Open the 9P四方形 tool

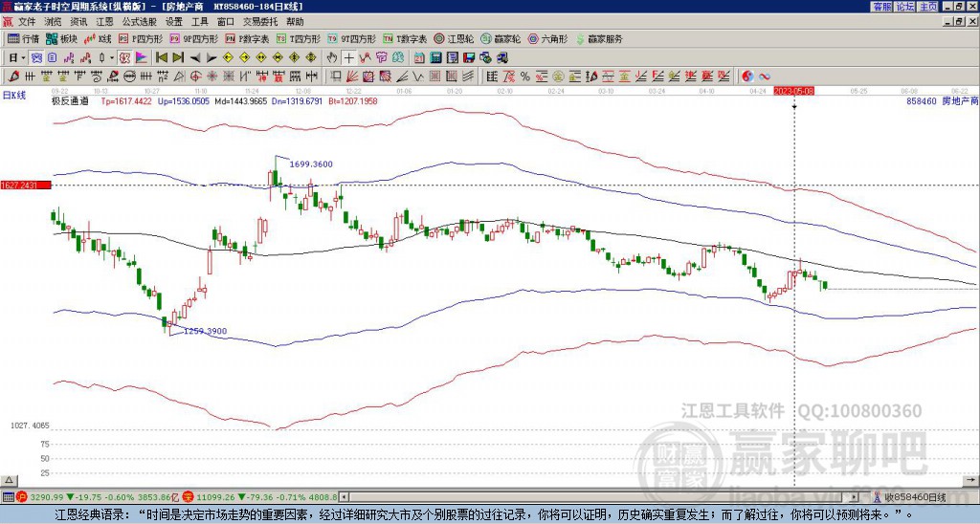coord(193,38)
